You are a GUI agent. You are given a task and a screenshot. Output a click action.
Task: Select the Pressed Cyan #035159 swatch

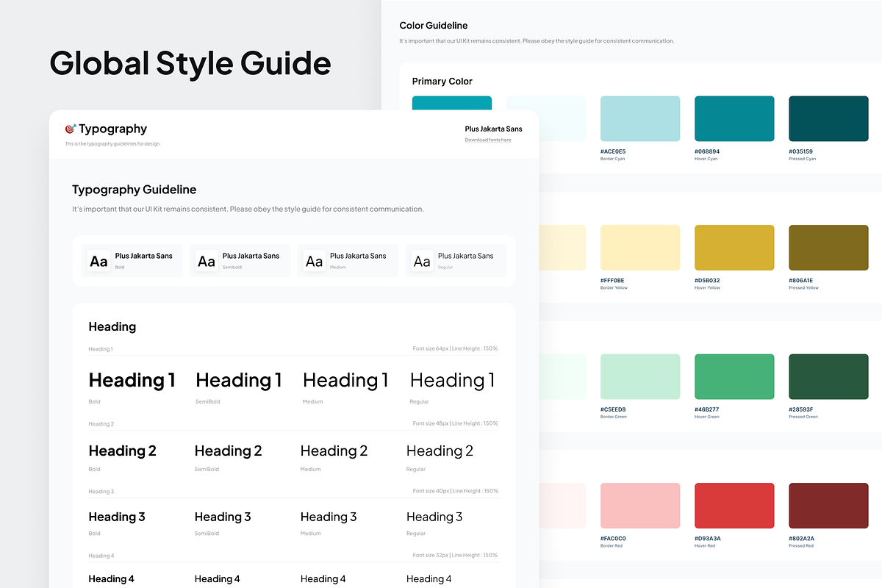(828, 118)
